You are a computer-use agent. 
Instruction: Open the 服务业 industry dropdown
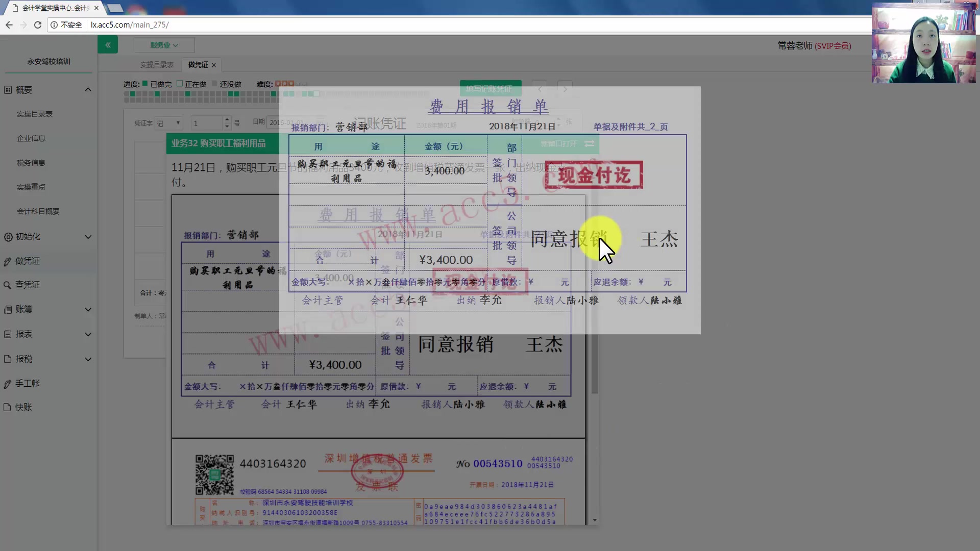(164, 45)
